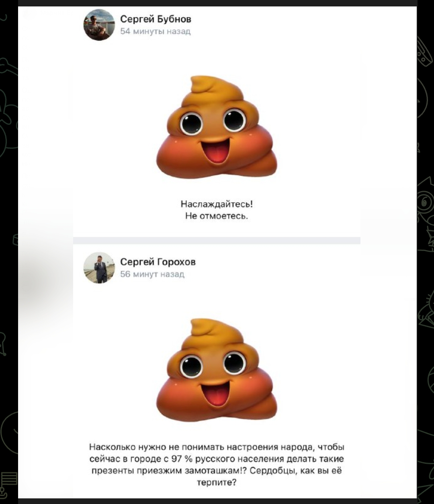Open the poop emoji image in Бубнов's post
The height and width of the screenshot is (504, 434).
pyautogui.click(x=217, y=127)
